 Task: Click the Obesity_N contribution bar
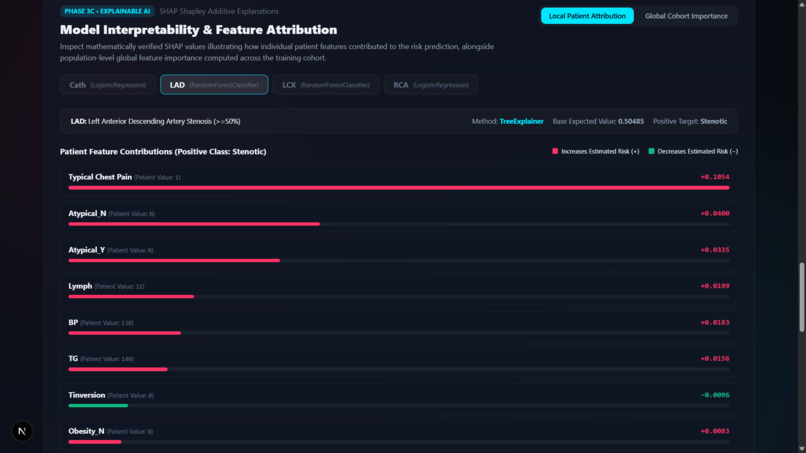point(95,442)
